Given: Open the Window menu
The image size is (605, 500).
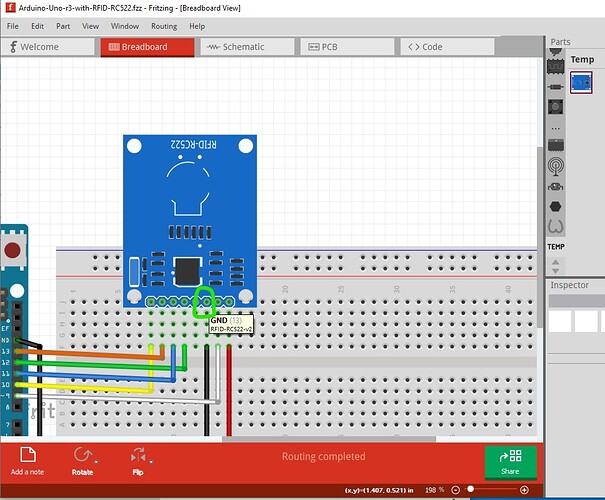Looking at the screenshot, I should click(x=125, y=26).
